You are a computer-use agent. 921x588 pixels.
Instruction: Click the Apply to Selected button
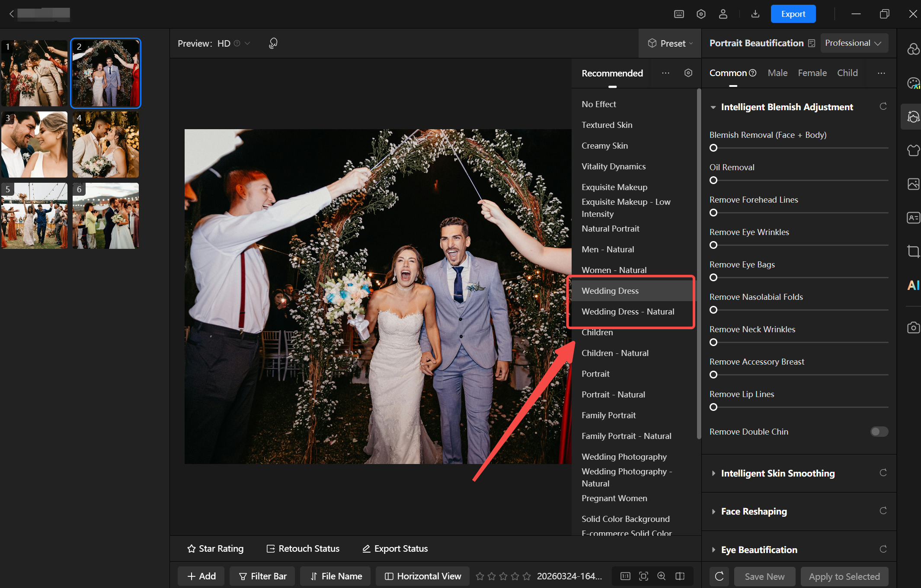(x=844, y=576)
